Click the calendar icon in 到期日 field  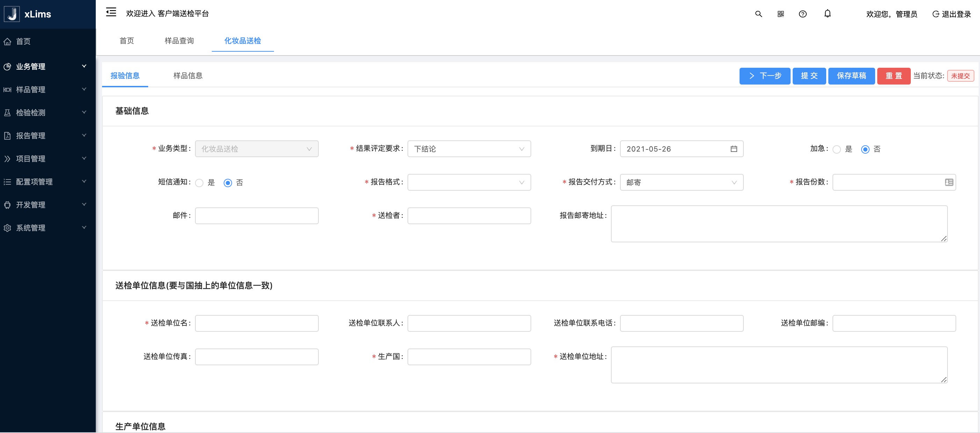(734, 149)
